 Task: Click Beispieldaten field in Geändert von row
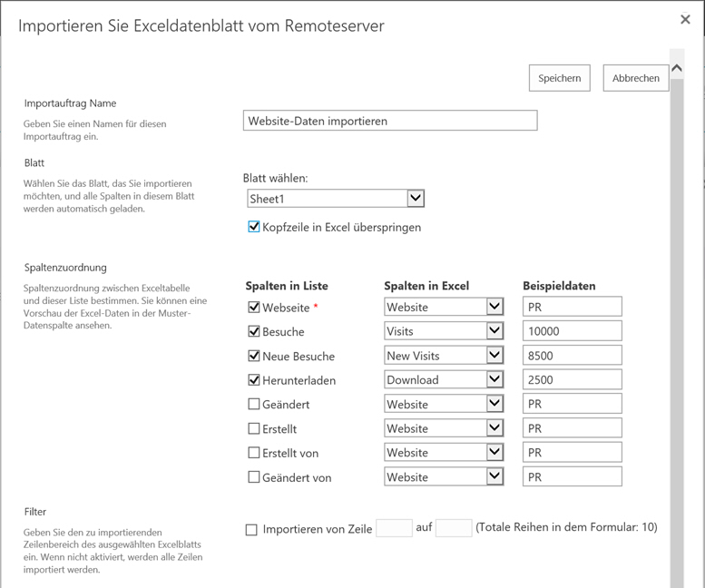coord(573,476)
